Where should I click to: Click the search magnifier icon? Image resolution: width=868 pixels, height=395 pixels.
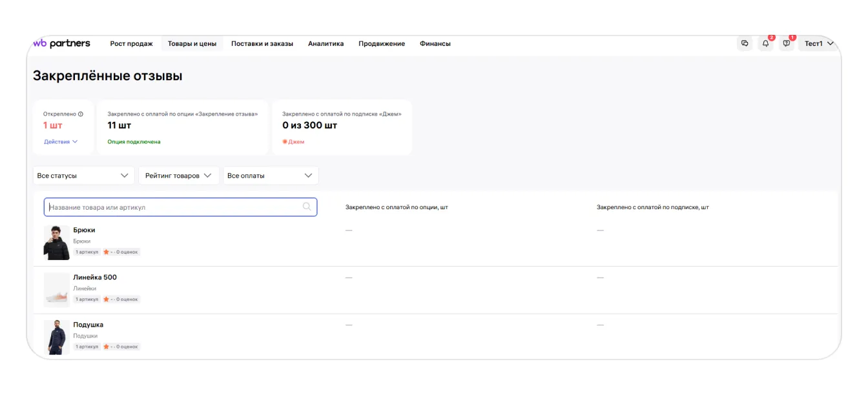tap(307, 207)
